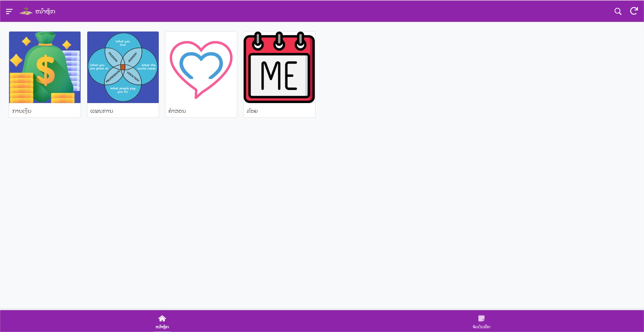Select the ຄຳສອນ card label
644x332 pixels.
[x=177, y=111]
